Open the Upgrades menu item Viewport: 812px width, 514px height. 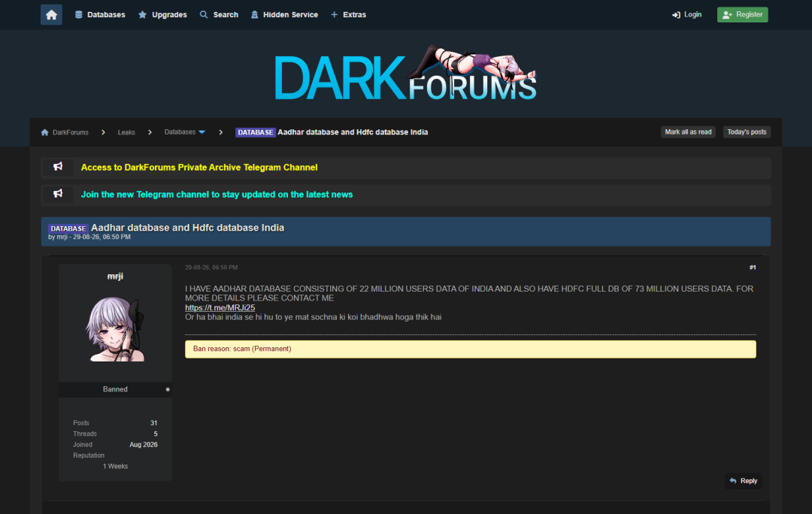pyautogui.click(x=162, y=14)
